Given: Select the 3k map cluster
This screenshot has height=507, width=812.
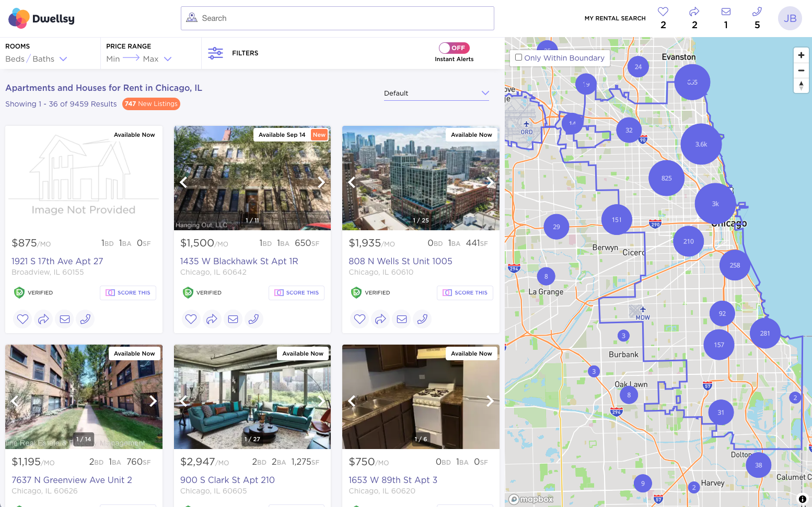Looking at the screenshot, I should [x=715, y=204].
